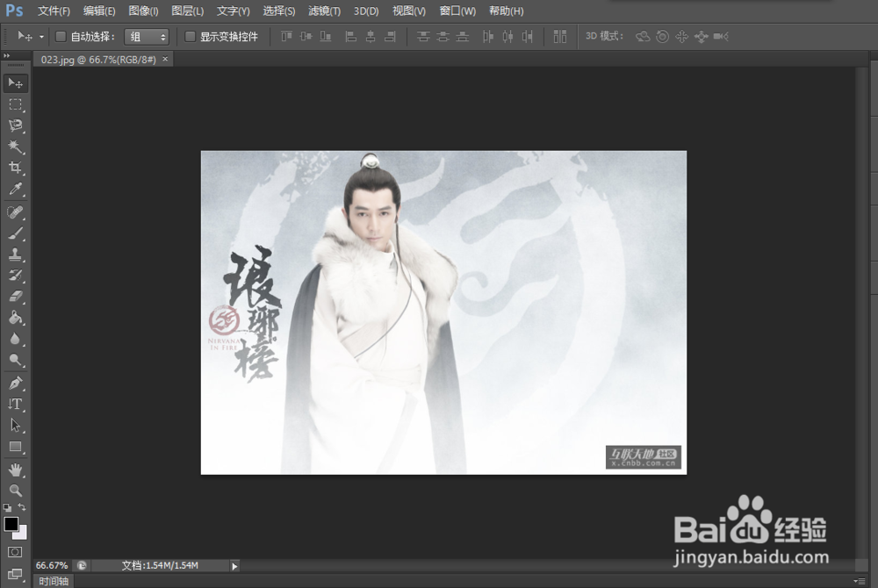Image resolution: width=878 pixels, height=588 pixels.
Task: Open the 滤镜(T) menu
Action: [x=324, y=11]
